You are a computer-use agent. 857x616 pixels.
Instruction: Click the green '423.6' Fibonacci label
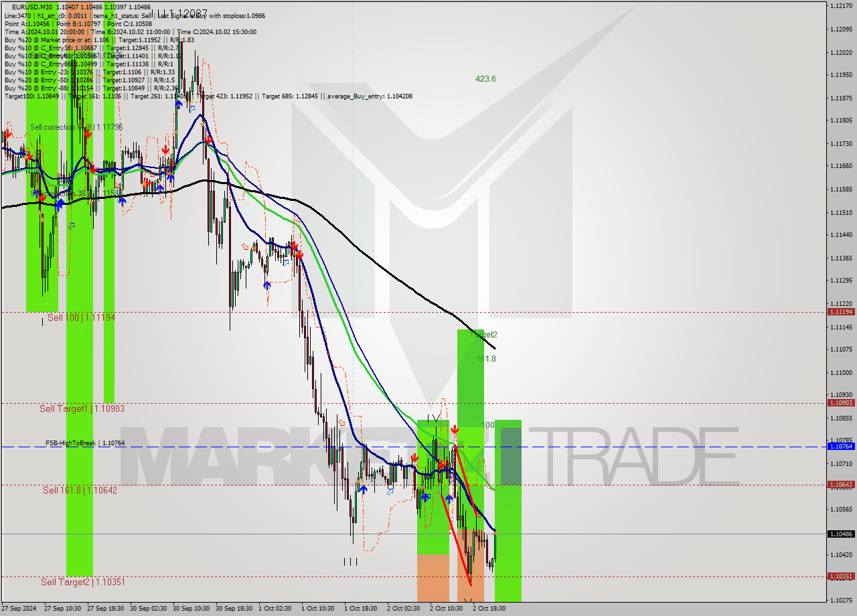pyautogui.click(x=485, y=78)
